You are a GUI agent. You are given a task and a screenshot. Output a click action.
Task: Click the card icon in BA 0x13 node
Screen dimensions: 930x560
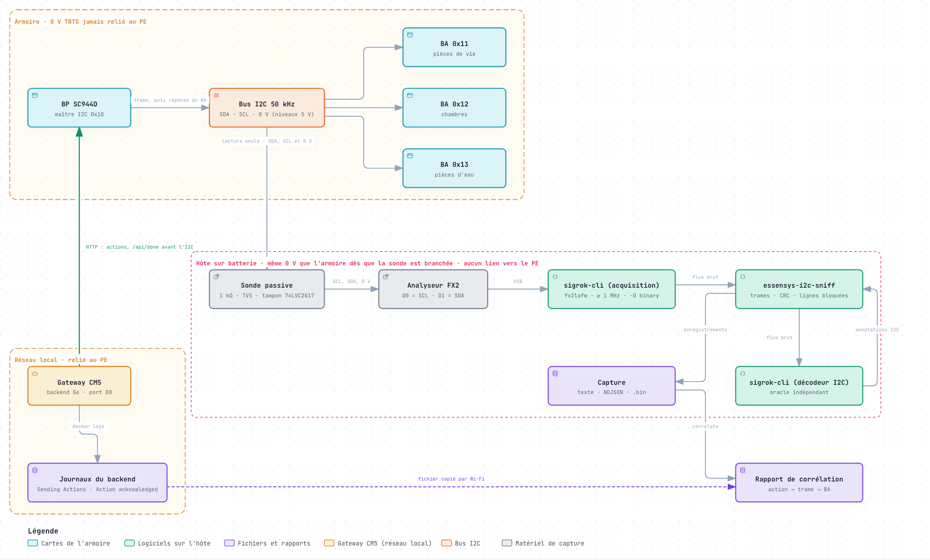pos(410,156)
